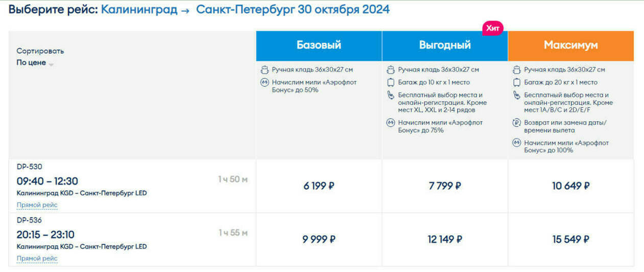The width and height of the screenshot is (644, 272).
Task: Click the refund ruble icon in Максимум
Action: pos(517,123)
